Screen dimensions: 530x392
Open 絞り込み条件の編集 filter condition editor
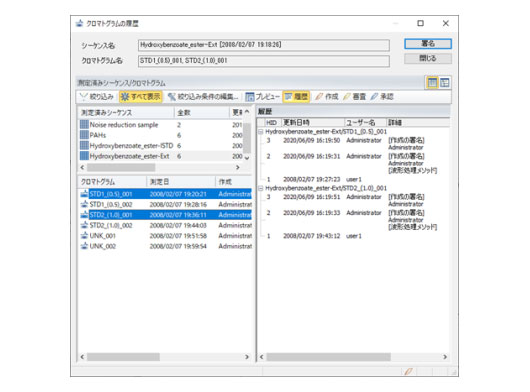(203, 97)
